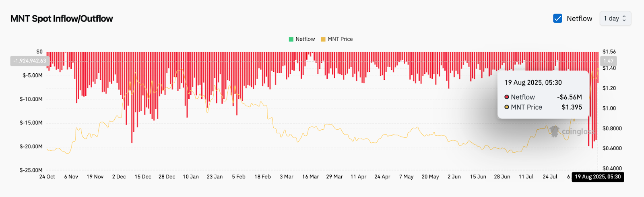Click the green Netflow legend swatch

291,39
